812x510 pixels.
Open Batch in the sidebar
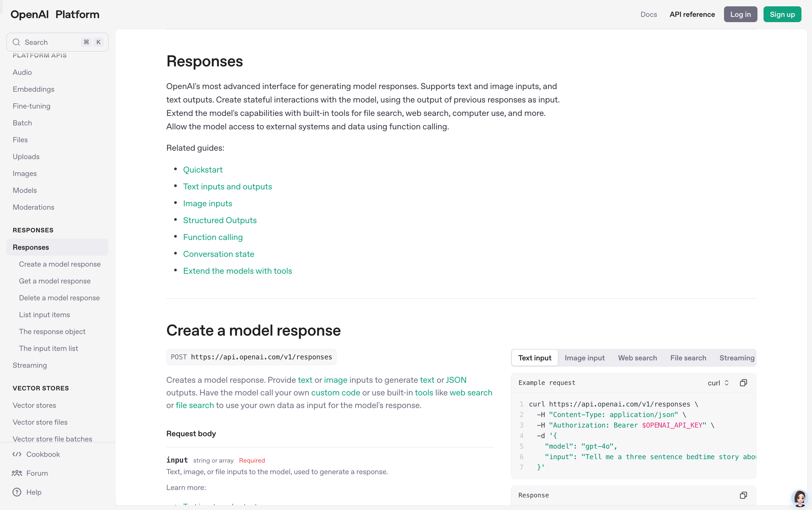[x=22, y=123]
